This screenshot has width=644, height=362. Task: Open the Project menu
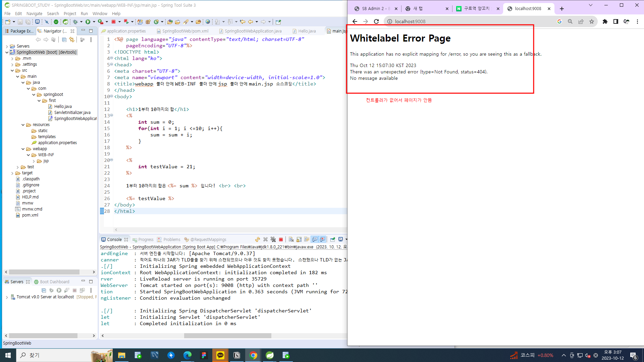(x=70, y=13)
